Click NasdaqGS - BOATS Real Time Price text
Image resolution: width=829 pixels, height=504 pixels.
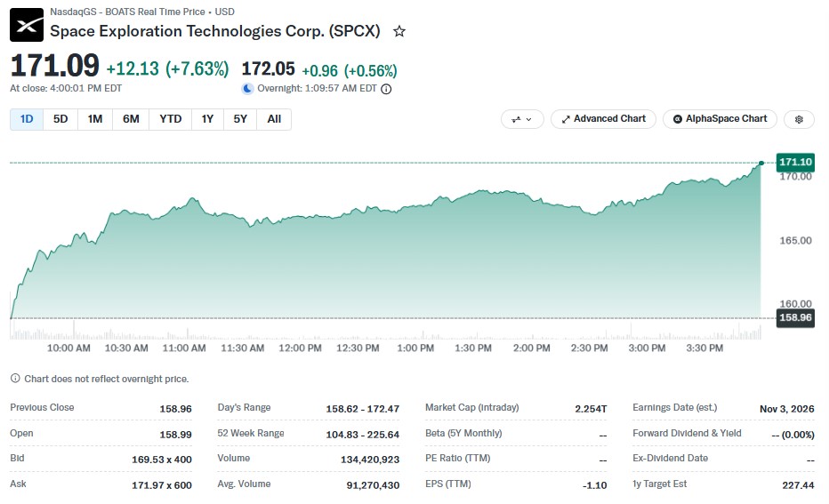tap(127, 12)
